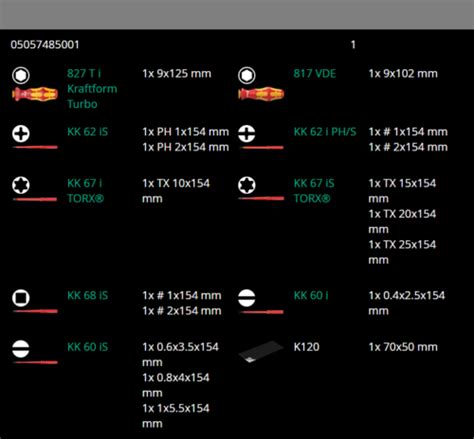474x439 pixels.
Task: Select KK 68 iS size # 2x154 mm
Action: click(182, 311)
